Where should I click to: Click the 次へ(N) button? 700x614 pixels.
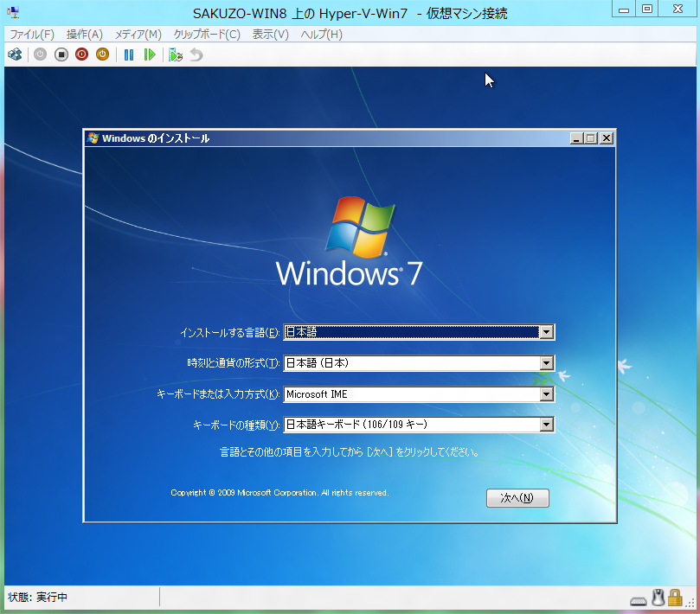click(517, 498)
